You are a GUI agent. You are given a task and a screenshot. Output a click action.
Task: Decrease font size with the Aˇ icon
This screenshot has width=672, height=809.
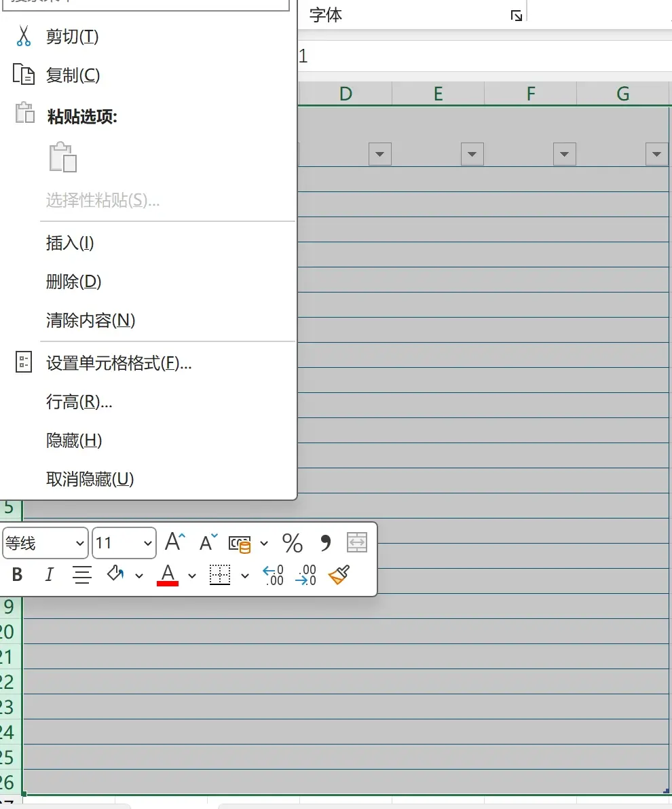(208, 542)
